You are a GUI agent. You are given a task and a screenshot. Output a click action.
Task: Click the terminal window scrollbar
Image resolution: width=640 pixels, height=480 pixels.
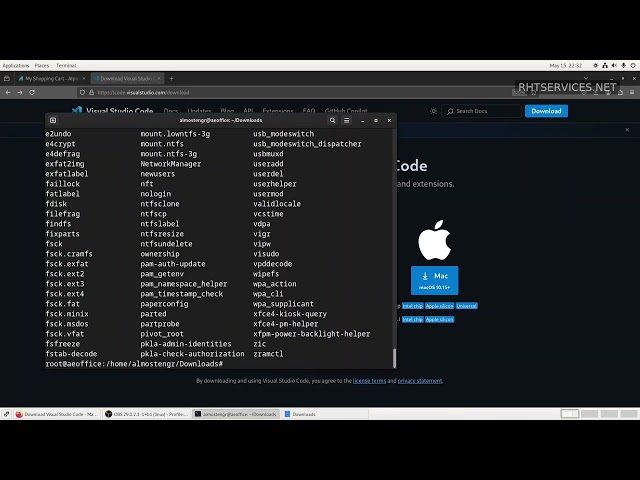coord(394,358)
